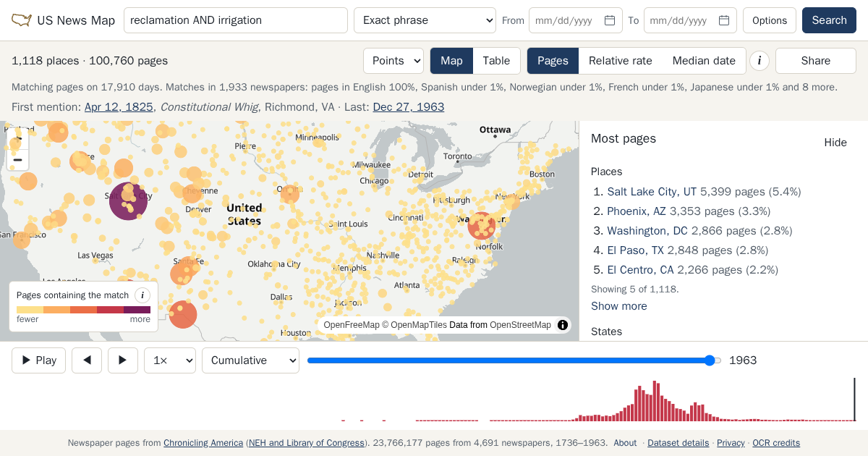868x456 pixels.
Task: Open the About footer link
Action: [x=625, y=443]
